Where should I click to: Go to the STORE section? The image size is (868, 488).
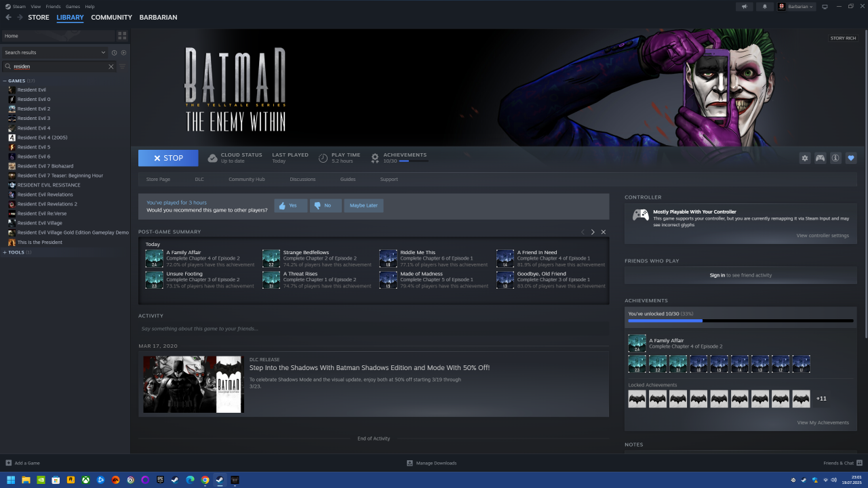(x=38, y=17)
